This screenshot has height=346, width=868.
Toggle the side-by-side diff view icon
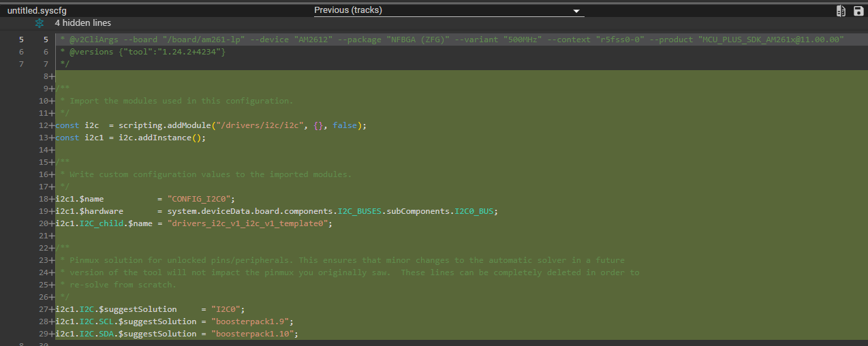click(841, 11)
